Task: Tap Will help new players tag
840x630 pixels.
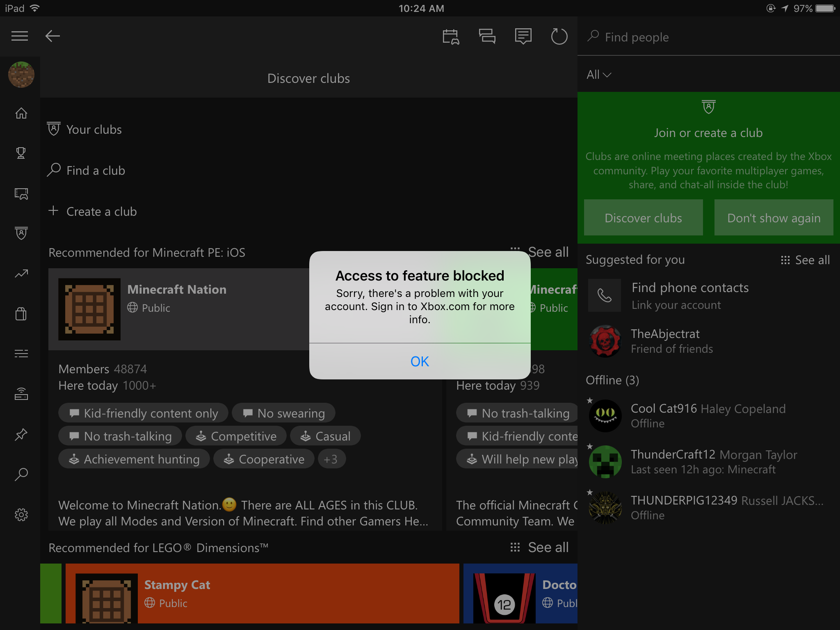Action: [517, 459]
